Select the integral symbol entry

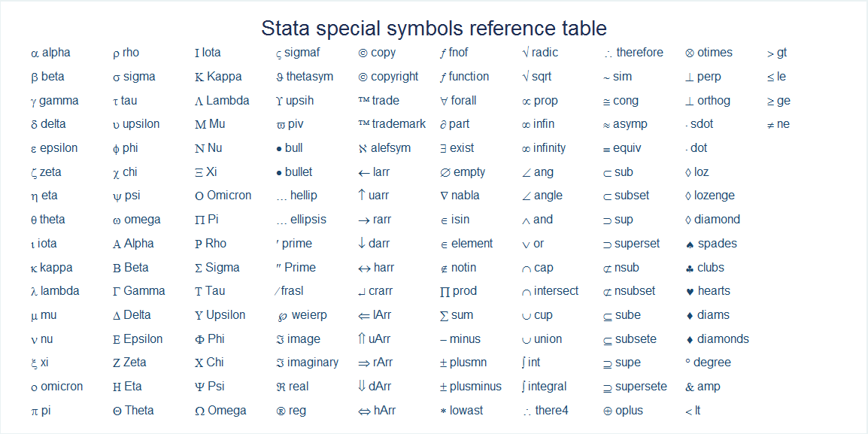[544, 387]
